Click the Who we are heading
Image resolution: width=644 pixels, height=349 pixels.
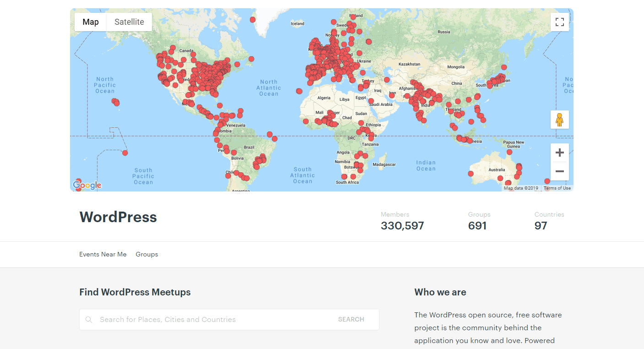[440, 292]
